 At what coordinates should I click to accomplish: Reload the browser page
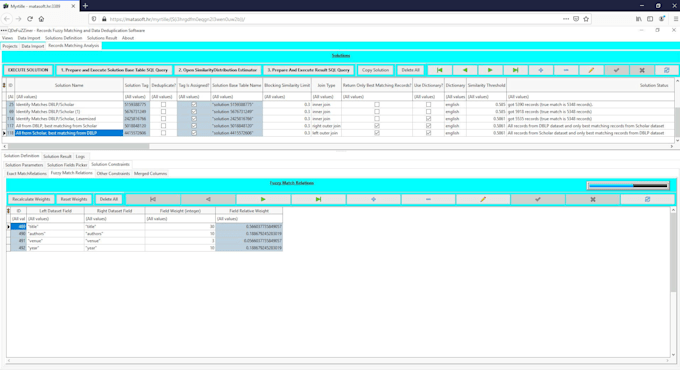click(x=30, y=19)
